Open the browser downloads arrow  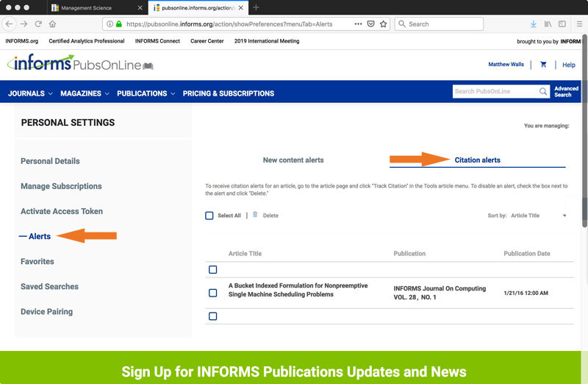(x=534, y=24)
